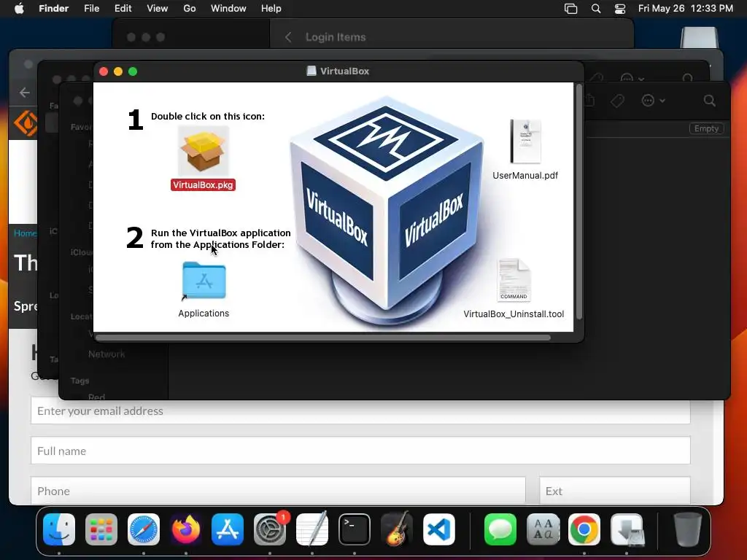This screenshot has height=560, width=747.
Task: Open the Applications folder shortcut
Action: pos(204,281)
